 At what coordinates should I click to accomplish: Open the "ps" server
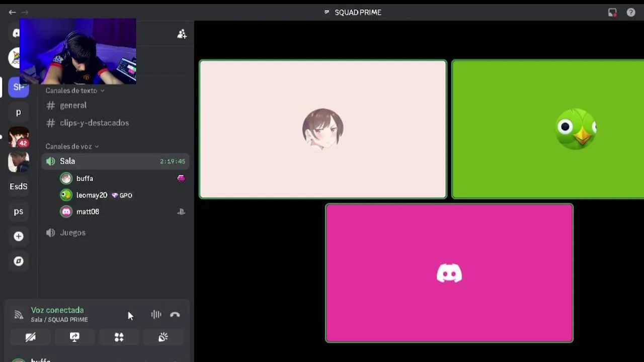[x=19, y=211]
